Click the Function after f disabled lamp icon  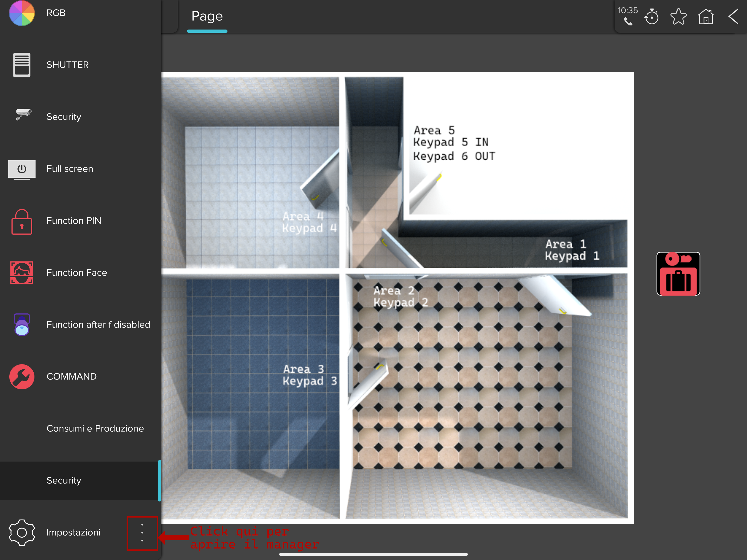[22, 325]
